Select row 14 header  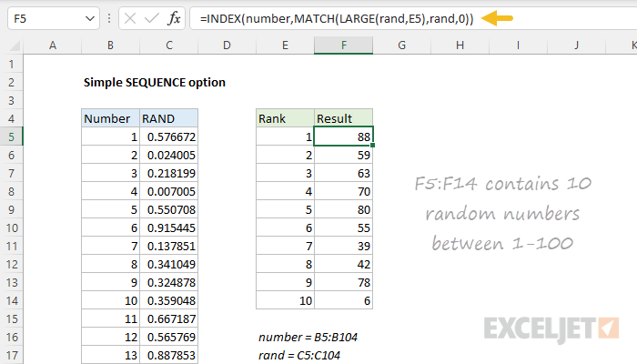(x=11, y=300)
